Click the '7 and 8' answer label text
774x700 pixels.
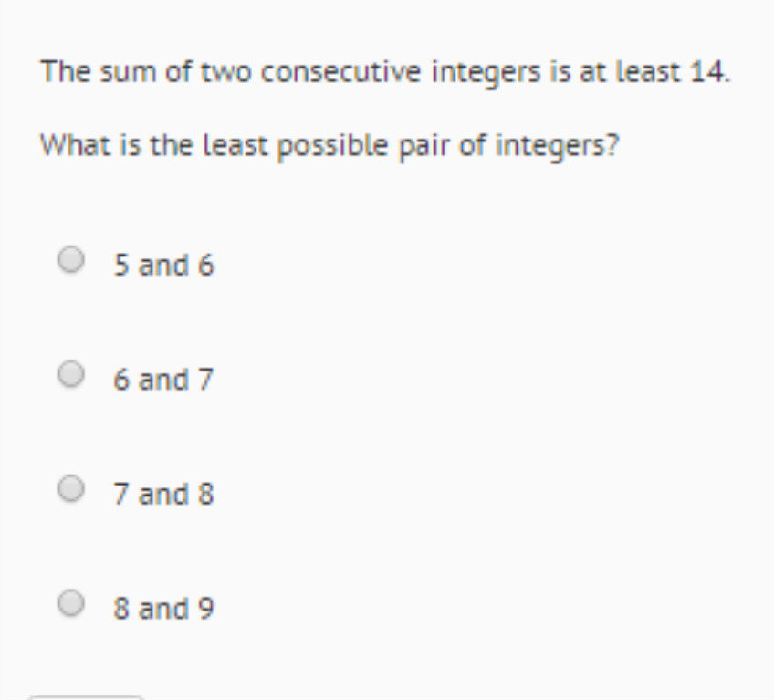164,494
